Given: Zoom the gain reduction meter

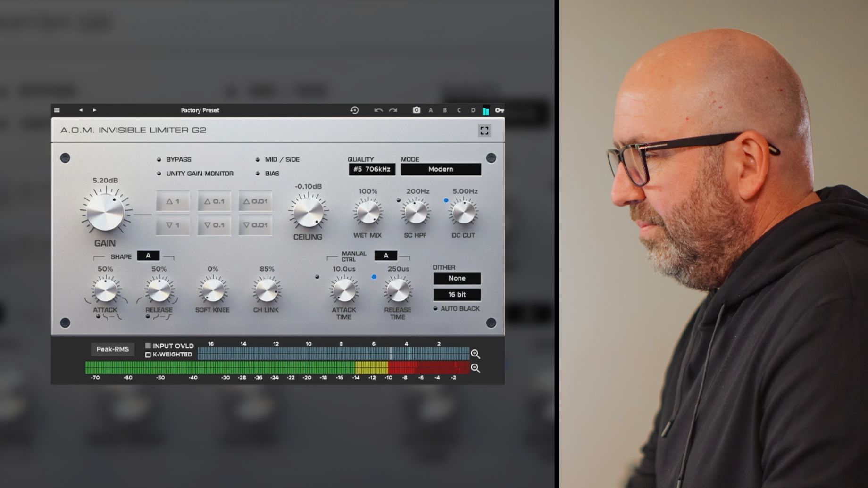Looking at the screenshot, I should click(476, 354).
